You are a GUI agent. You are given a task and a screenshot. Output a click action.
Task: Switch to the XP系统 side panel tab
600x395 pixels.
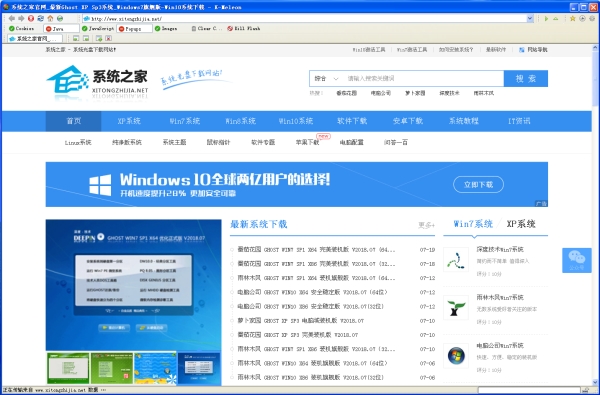click(521, 224)
